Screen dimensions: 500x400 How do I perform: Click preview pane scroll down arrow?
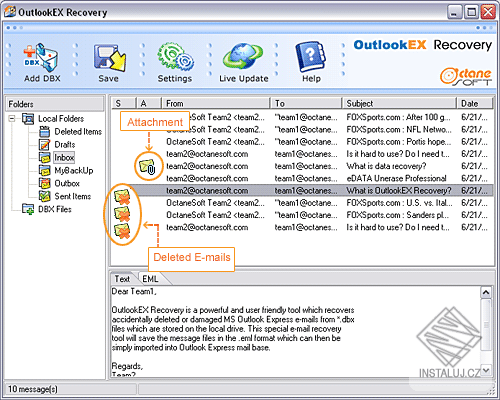point(486,370)
